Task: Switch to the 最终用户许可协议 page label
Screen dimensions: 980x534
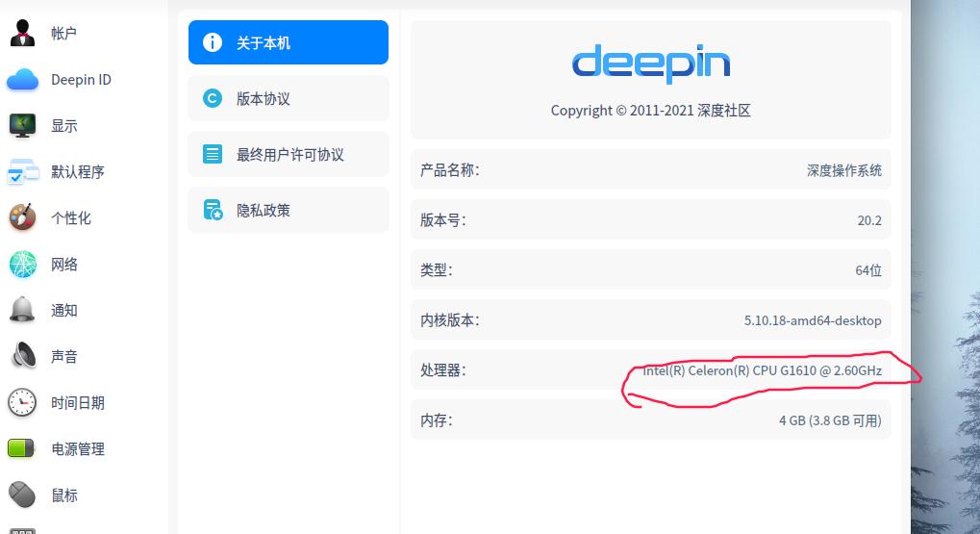Action: (x=290, y=155)
